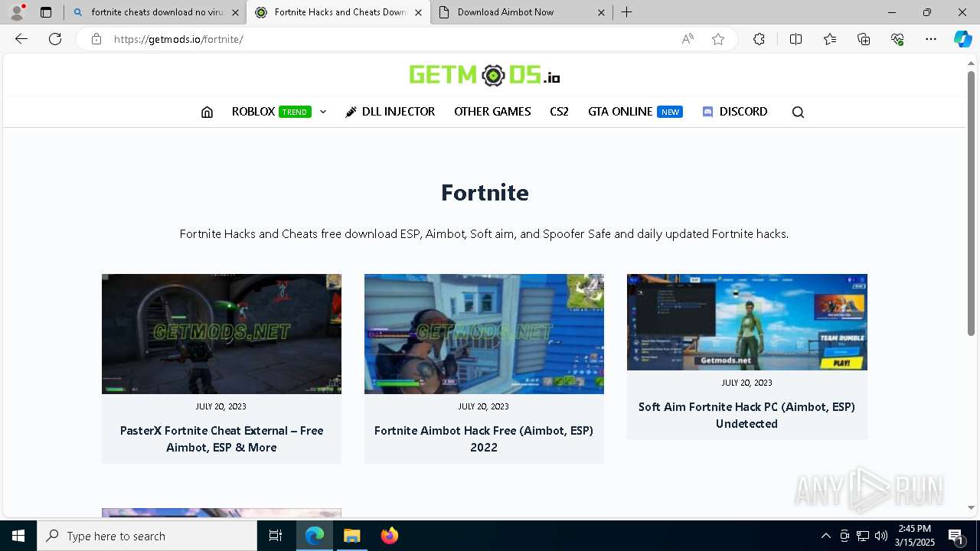Open the Soft Aim Fortnite thumbnail

coord(746,322)
